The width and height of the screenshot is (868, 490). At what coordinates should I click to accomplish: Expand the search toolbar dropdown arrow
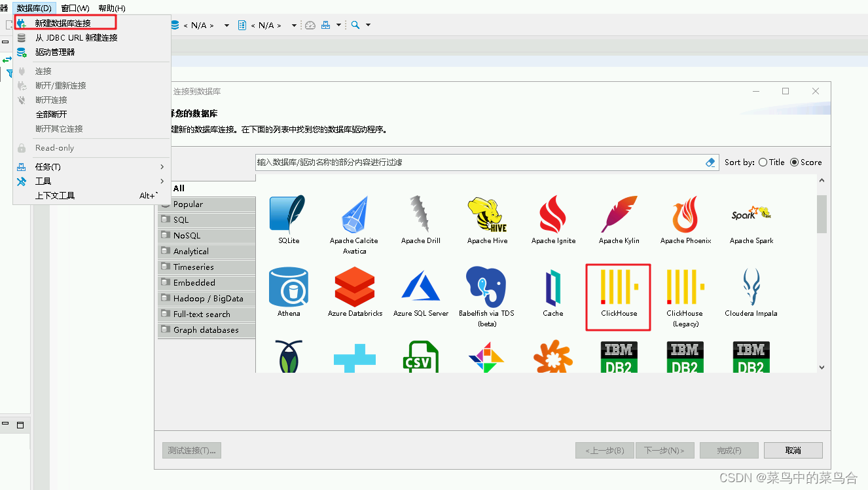point(368,25)
